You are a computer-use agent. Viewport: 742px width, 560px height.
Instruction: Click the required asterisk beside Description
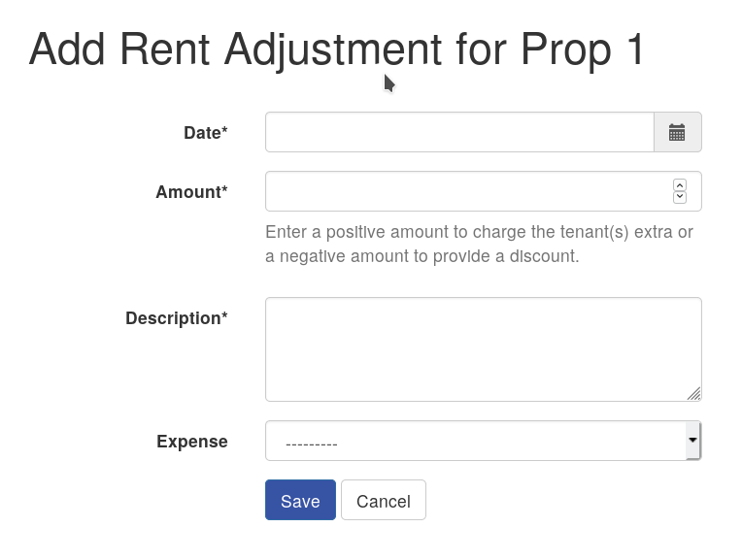pyautogui.click(x=224, y=315)
